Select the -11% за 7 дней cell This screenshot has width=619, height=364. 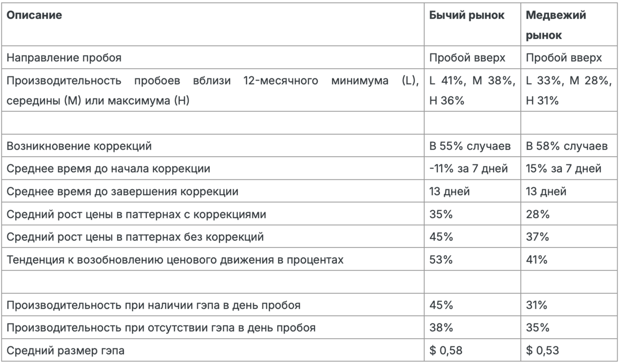tap(468, 169)
